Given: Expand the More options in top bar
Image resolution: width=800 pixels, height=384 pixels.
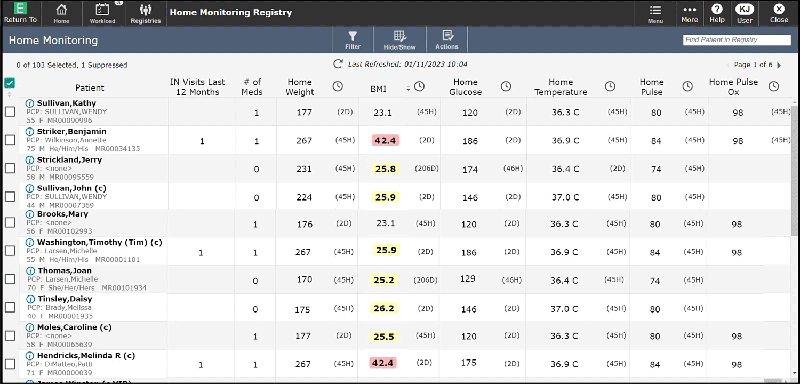Looking at the screenshot, I should pyautogui.click(x=689, y=13).
